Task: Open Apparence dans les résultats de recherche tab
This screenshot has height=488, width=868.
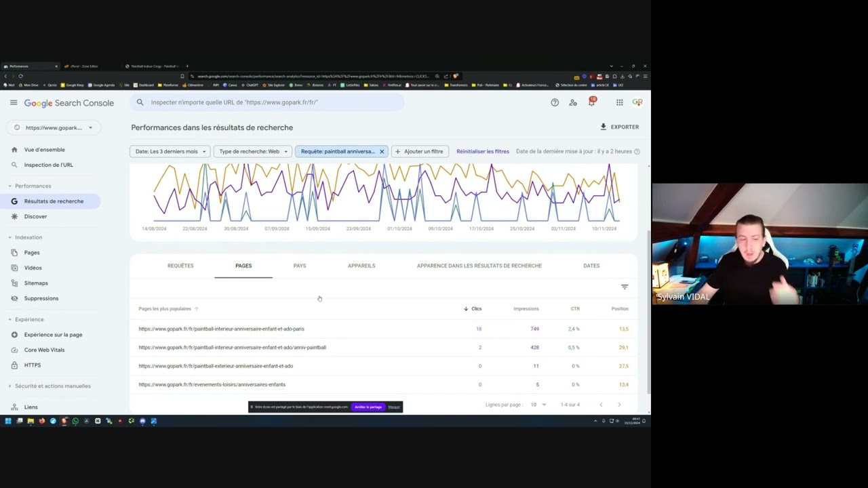Action: (479, 266)
